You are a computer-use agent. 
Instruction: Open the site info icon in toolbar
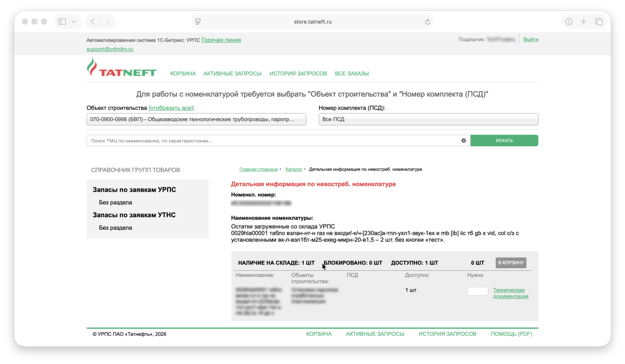pos(569,22)
